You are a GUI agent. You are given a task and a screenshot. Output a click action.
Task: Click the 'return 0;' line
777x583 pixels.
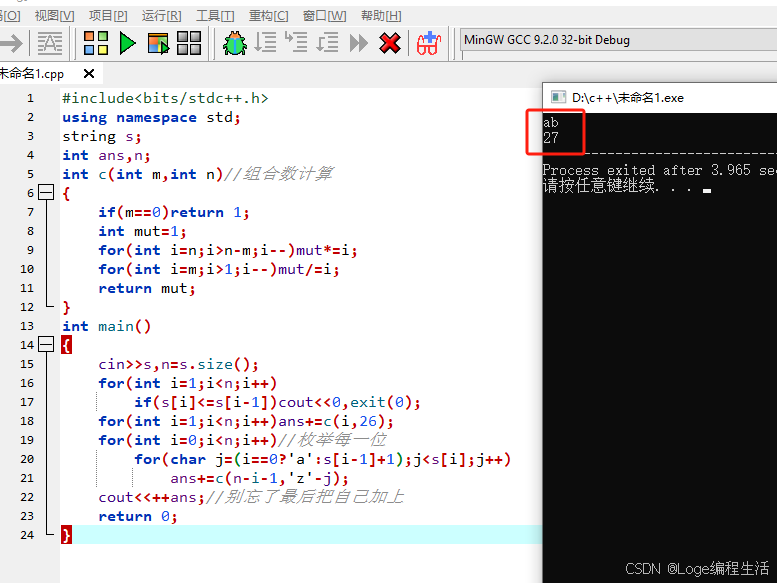(137, 516)
